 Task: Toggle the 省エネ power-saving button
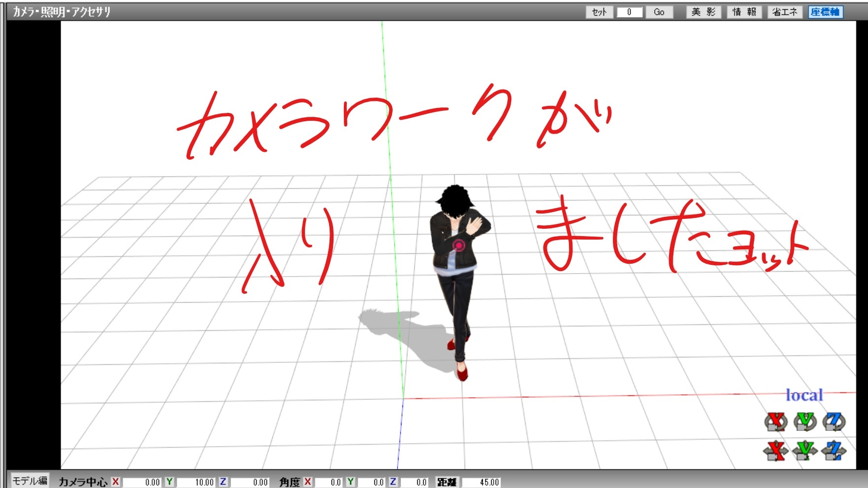pos(785,12)
